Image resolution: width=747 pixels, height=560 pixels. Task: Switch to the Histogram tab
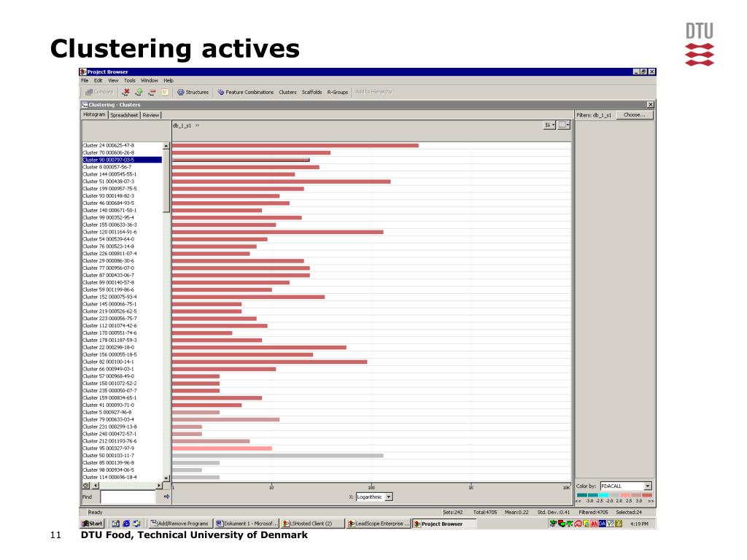(94, 114)
